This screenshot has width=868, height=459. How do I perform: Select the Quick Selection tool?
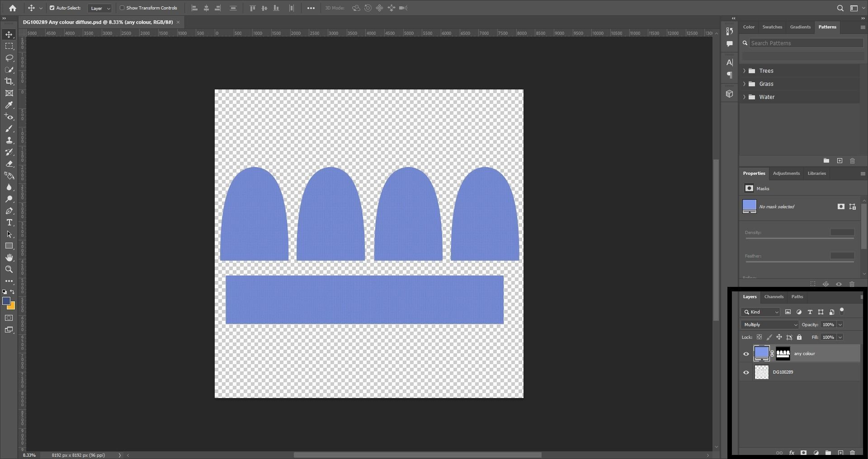coord(9,70)
